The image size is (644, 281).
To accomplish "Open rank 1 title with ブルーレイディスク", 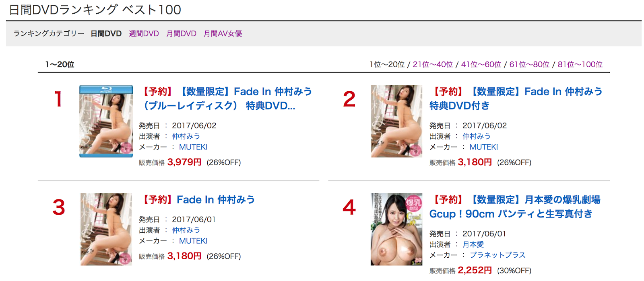I will pos(225,98).
